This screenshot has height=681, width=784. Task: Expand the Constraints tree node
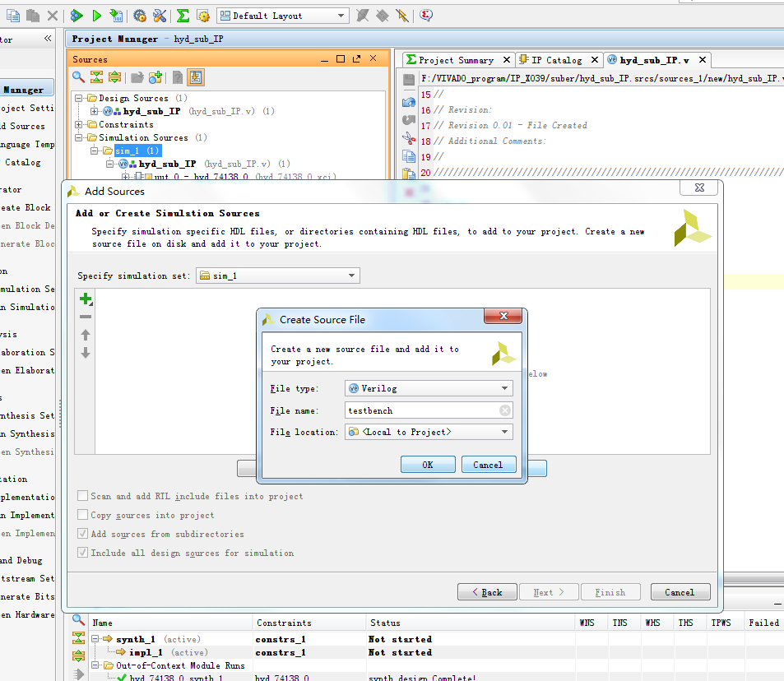[80, 125]
